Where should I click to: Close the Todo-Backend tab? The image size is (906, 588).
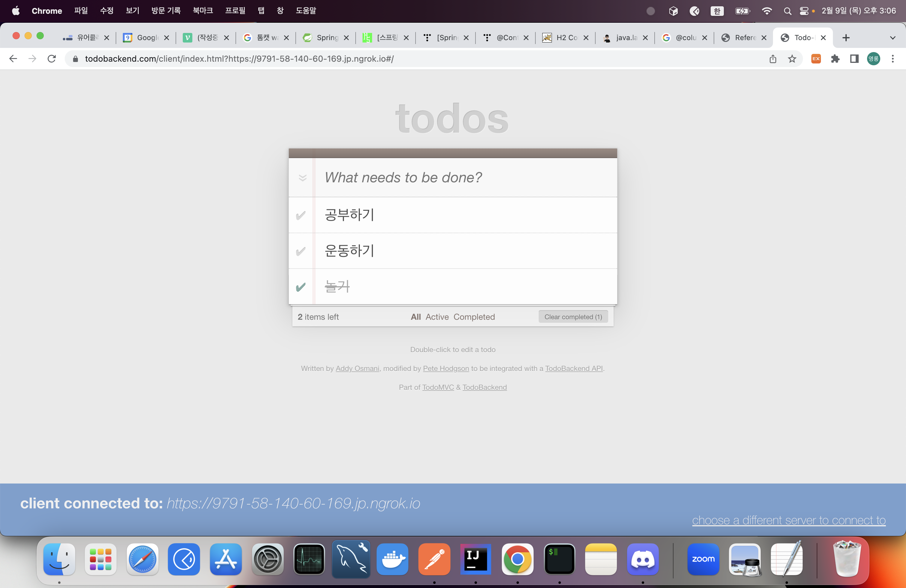[823, 38]
